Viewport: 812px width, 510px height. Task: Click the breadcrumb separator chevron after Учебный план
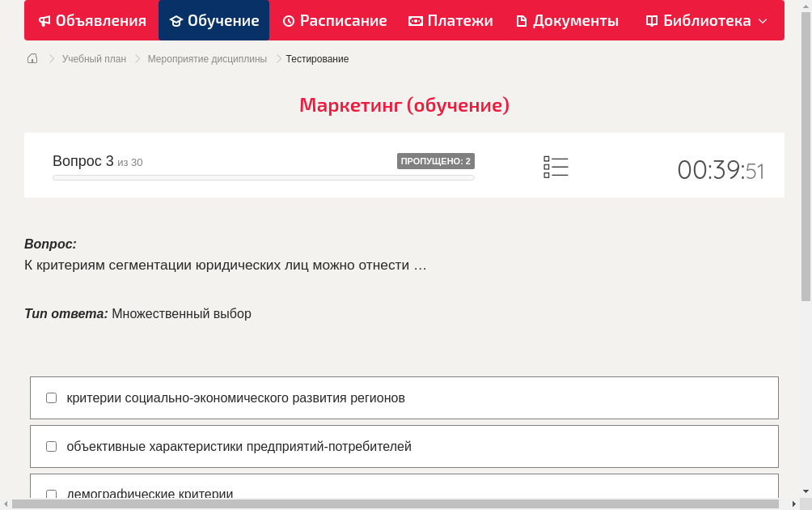coord(137,58)
